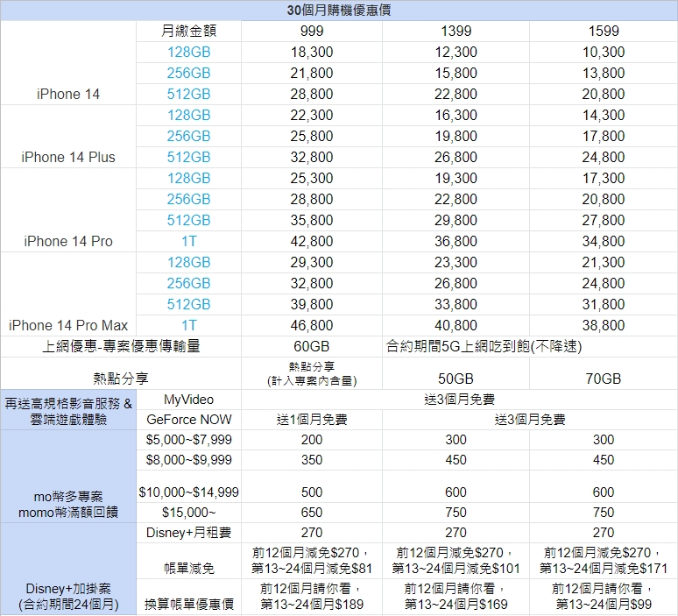This screenshot has width=678, height=616.
Task: Click the 27,800 price cell
Action: point(604,221)
